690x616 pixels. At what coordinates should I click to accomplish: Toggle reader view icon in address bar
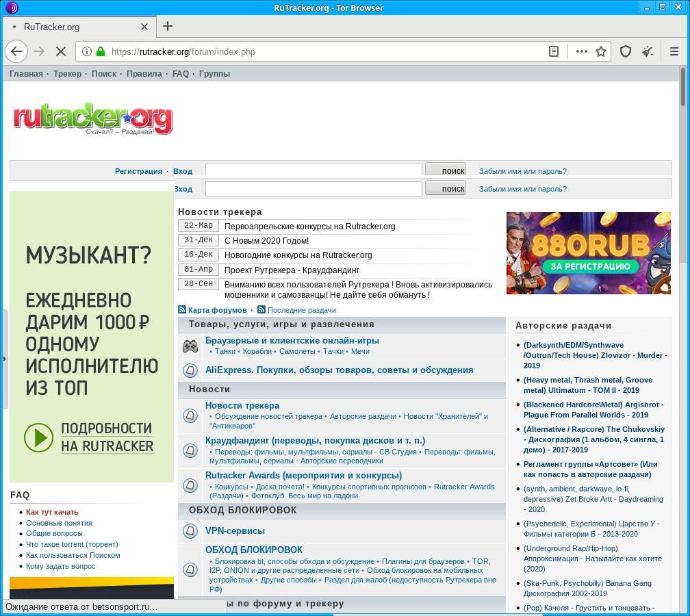(x=554, y=51)
